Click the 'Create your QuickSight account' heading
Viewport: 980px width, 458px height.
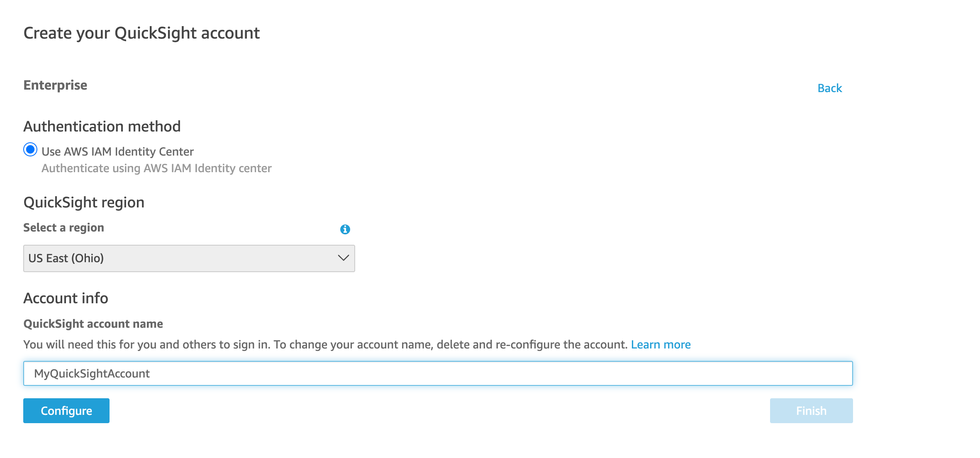pos(141,33)
